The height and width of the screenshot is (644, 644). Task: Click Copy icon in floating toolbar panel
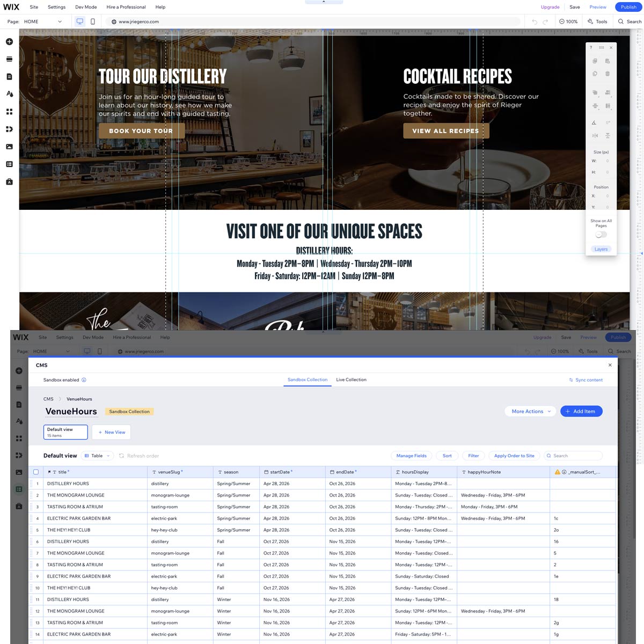click(x=595, y=61)
